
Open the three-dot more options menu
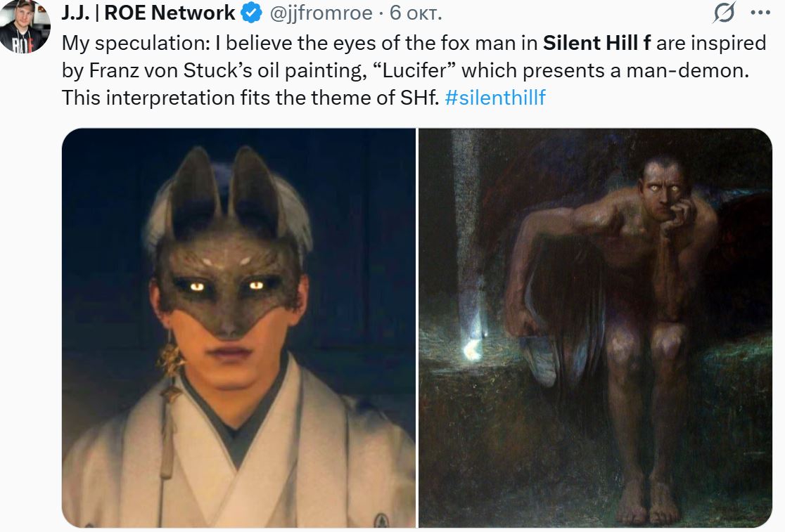[x=760, y=13]
